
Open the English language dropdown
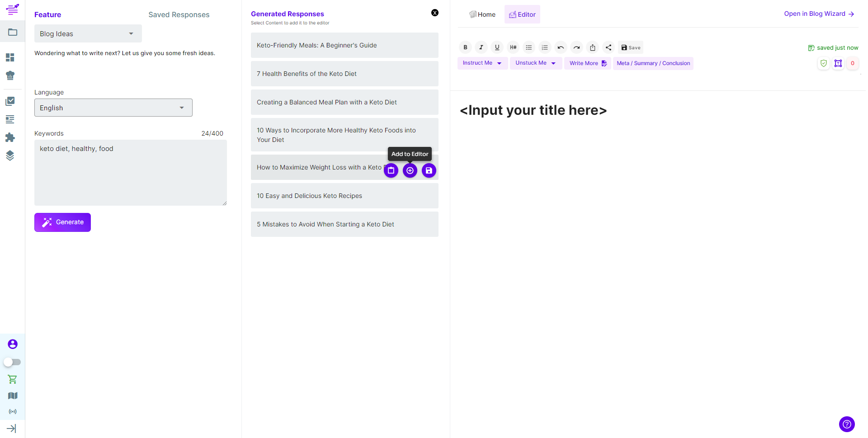(x=113, y=108)
